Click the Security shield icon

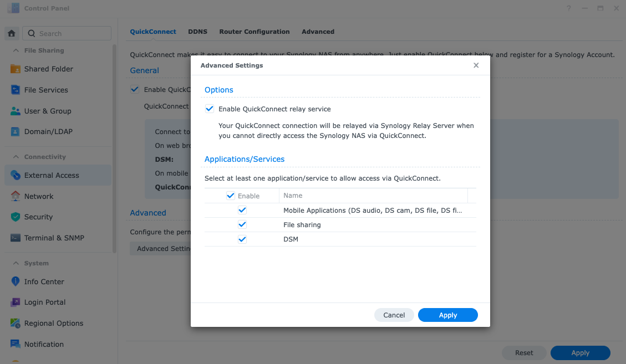point(16,217)
